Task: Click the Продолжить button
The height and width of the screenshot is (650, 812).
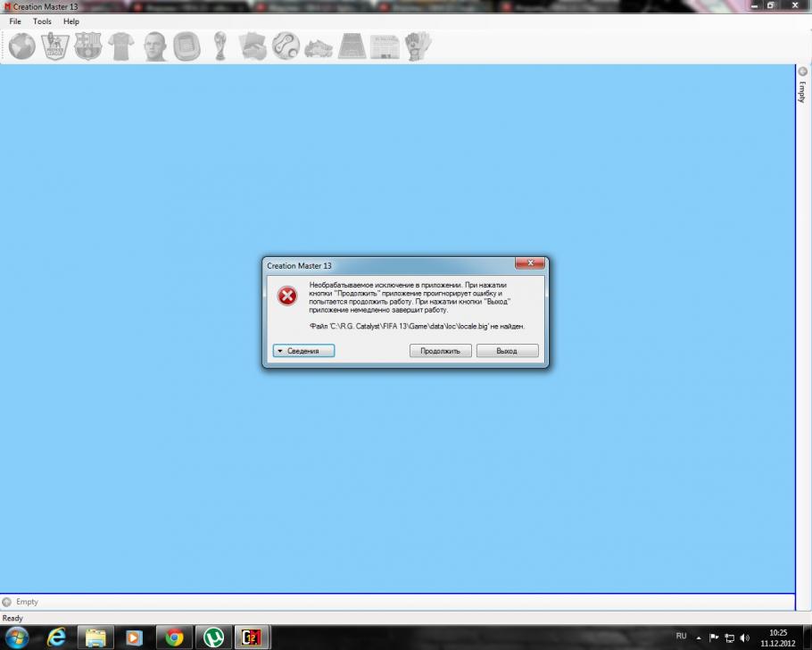Action: pyautogui.click(x=440, y=351)
